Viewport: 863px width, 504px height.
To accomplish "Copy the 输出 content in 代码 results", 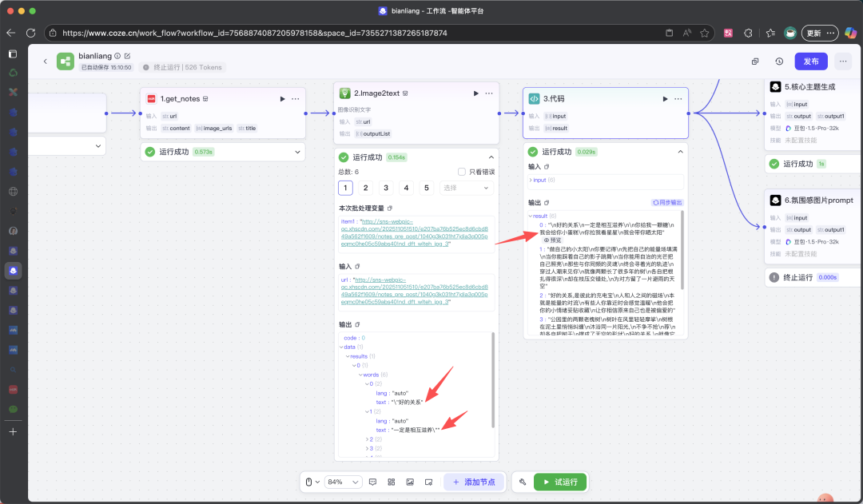I will point(547,203).
